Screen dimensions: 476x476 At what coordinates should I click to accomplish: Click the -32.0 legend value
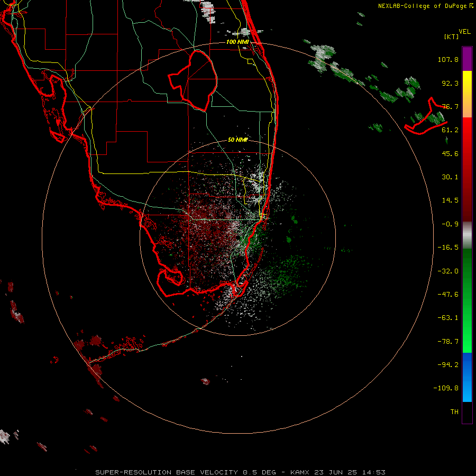(448, 271)
